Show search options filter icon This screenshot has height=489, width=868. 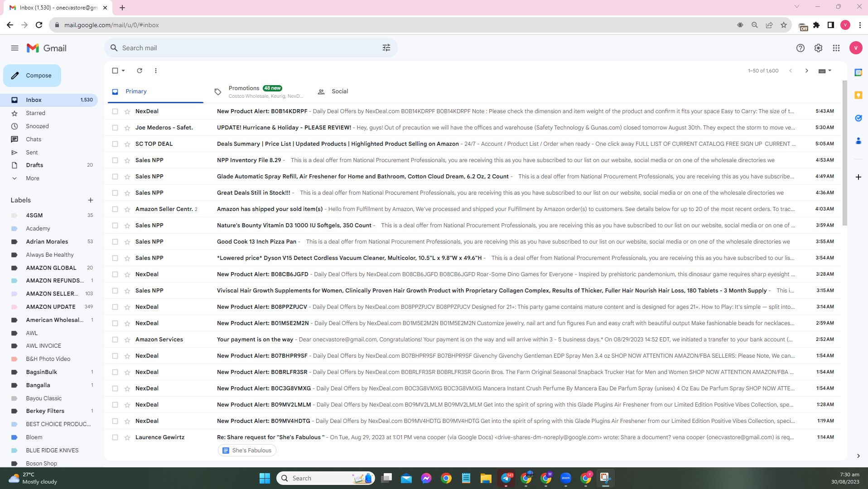386,48
